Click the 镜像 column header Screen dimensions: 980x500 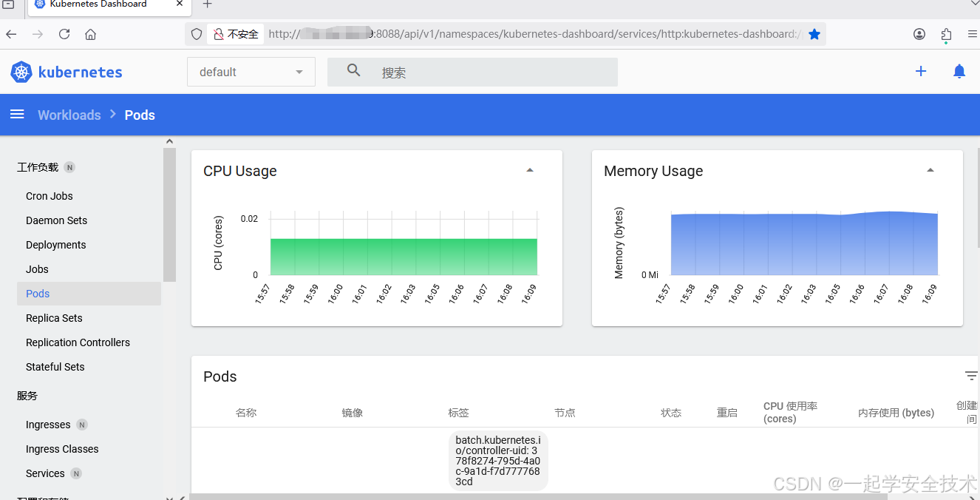pos(353,413)
